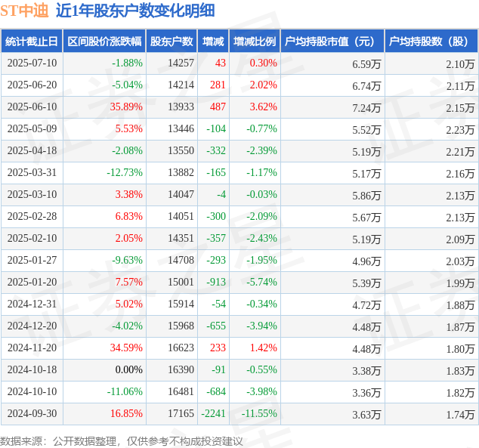Click the shareholder count 14257
The image size is (479, 448).
pyautogui.click(x=181, y=63)
